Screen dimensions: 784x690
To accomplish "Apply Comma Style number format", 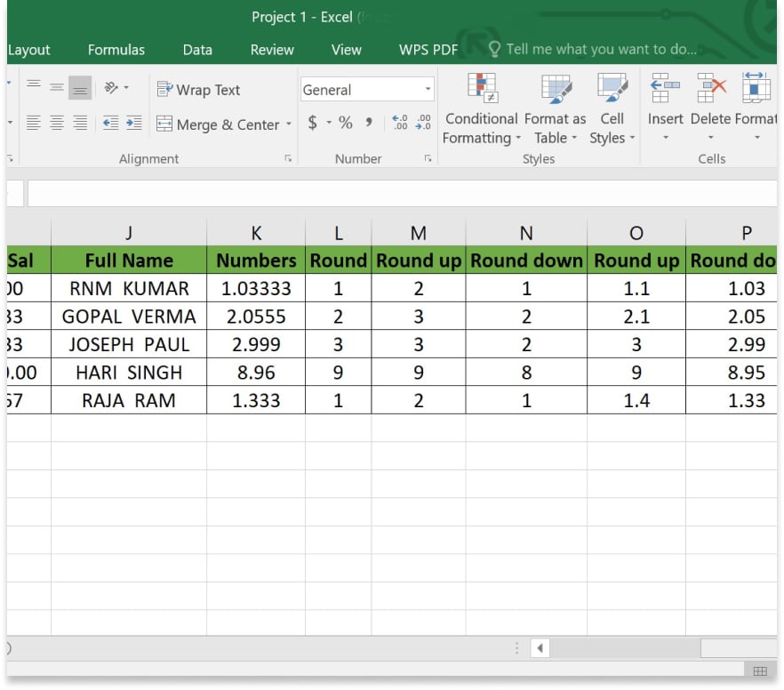I will (368, 124).
